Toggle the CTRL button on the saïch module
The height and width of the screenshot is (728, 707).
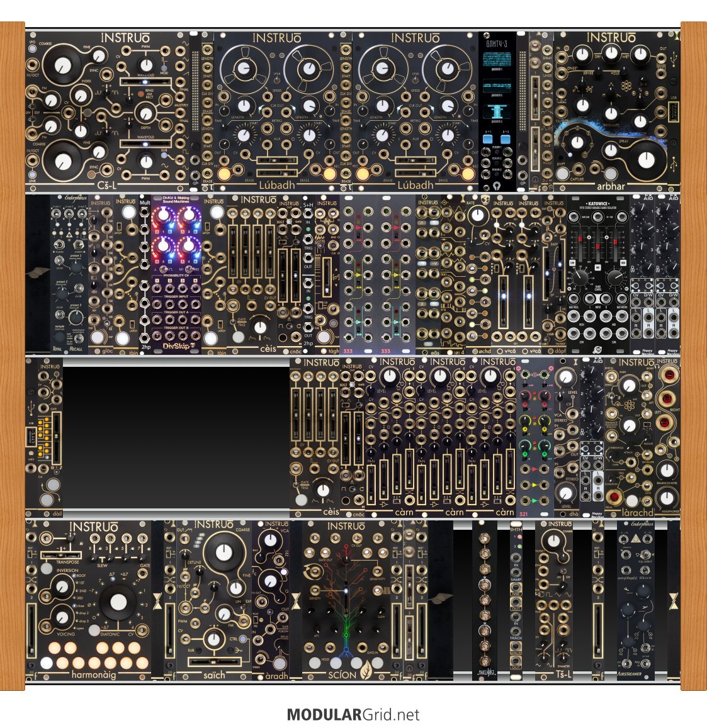(x=242, y=639)
